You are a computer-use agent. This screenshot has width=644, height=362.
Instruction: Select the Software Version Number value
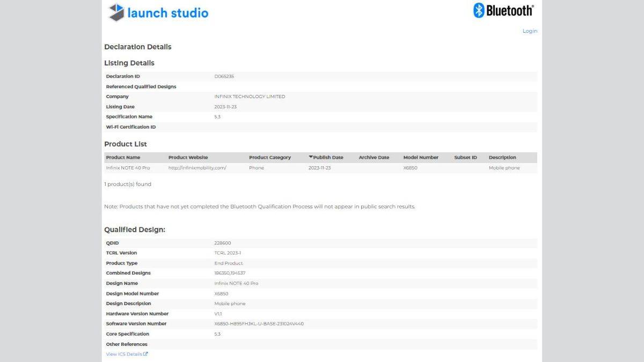tap(259, 324)
